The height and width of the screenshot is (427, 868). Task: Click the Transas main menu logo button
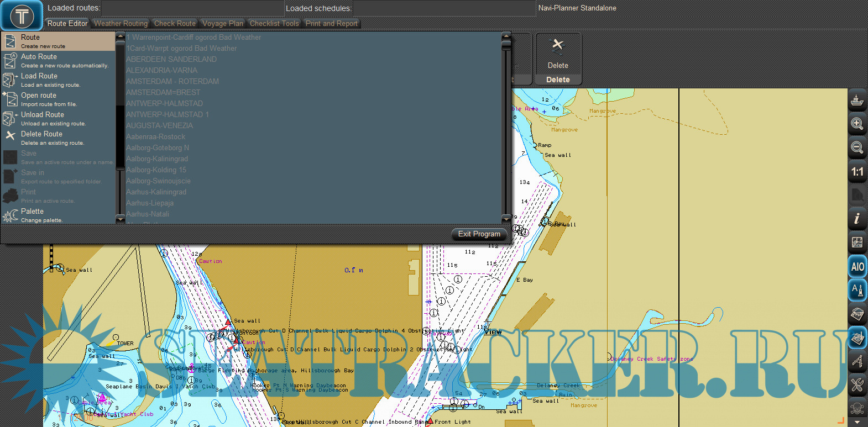tap(22, 15)
